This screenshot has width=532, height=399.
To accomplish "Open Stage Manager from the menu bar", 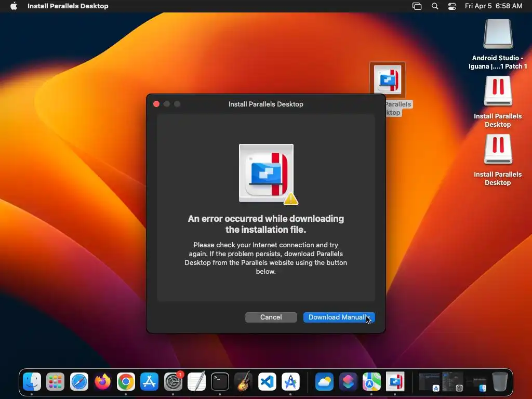I will (417, 6).
